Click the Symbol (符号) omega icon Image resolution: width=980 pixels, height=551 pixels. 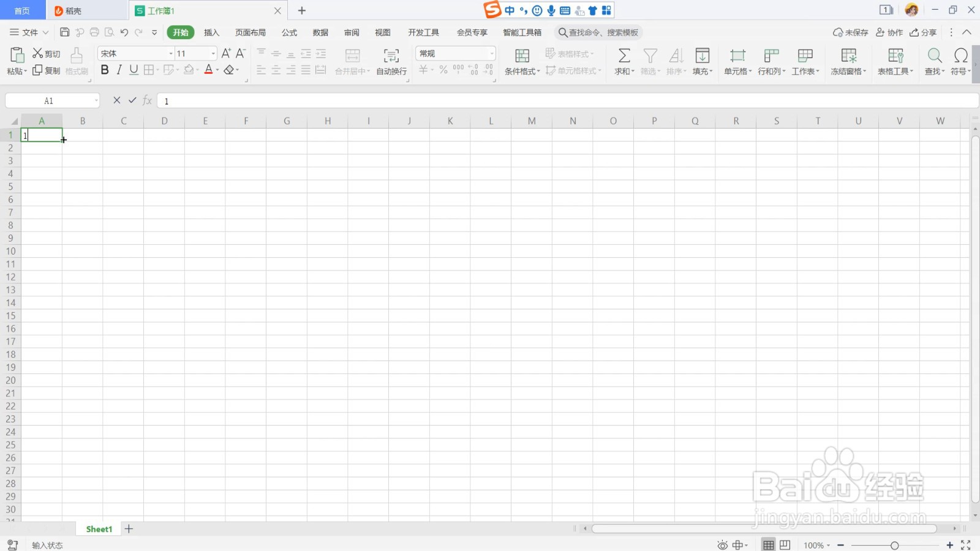coord(960,56)
